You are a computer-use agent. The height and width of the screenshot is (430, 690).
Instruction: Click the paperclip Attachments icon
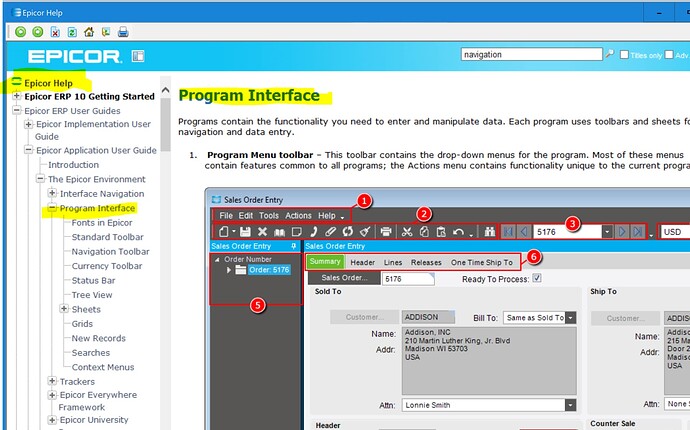330,232
